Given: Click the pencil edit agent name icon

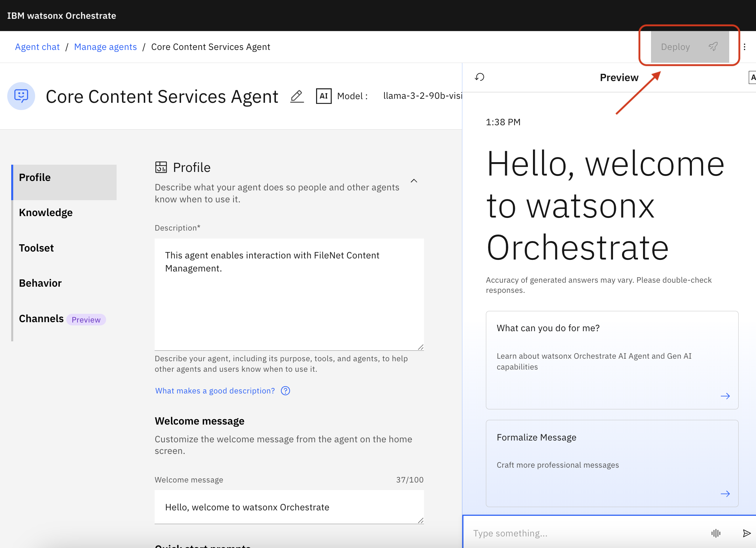Looking at the screenshot, I should 297,96.
